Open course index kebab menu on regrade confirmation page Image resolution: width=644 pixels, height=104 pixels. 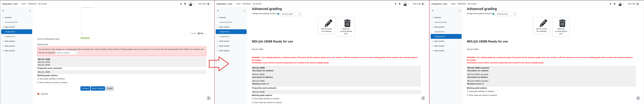point(30,11)
